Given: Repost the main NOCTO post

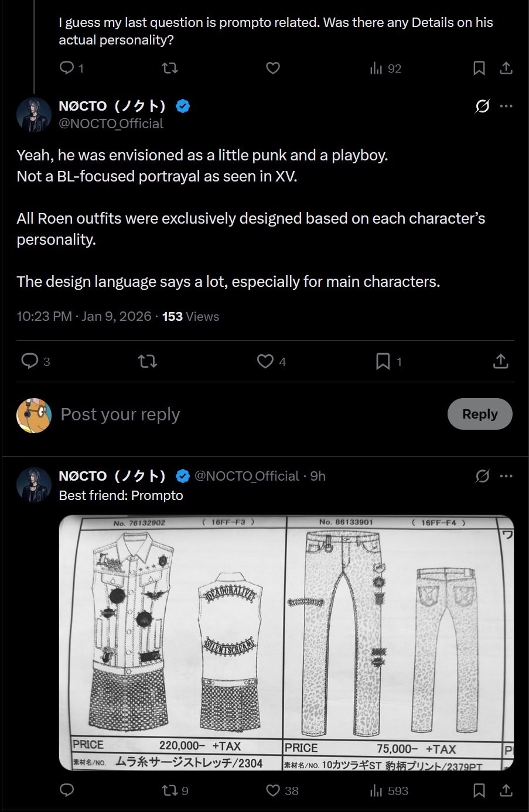Looking at the screenshot, I should tap(148, 361).
